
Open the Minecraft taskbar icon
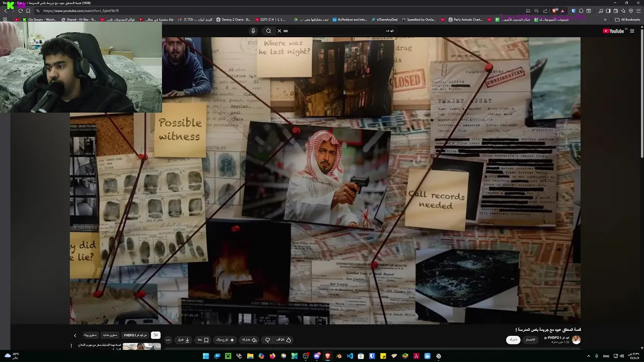pos(228,356)
